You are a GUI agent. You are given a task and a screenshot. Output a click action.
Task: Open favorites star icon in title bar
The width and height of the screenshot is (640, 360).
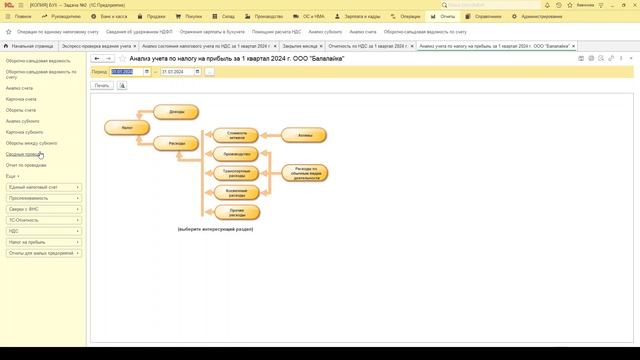[570, 5]
